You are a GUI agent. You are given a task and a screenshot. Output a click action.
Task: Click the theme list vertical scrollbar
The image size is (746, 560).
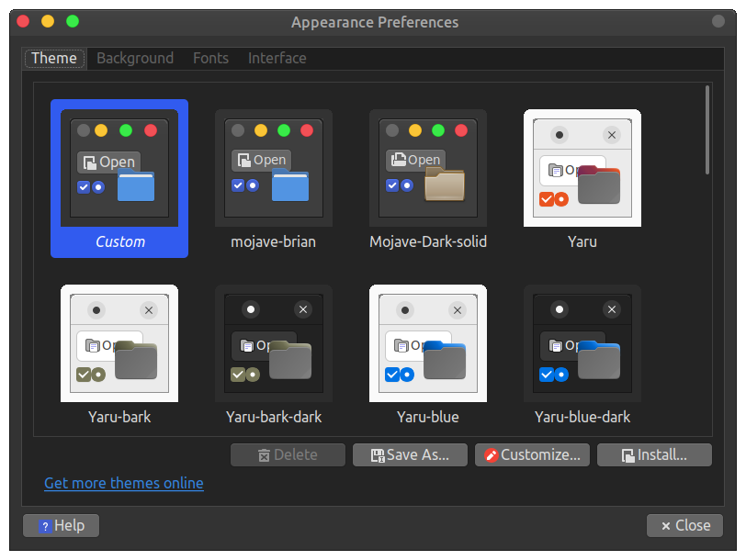[707, 129]
